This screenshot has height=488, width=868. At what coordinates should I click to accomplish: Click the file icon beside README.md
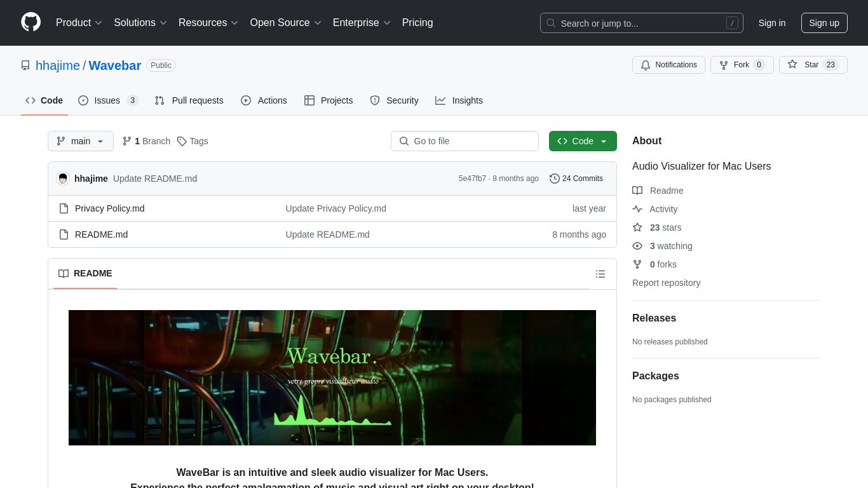[64, 234]
